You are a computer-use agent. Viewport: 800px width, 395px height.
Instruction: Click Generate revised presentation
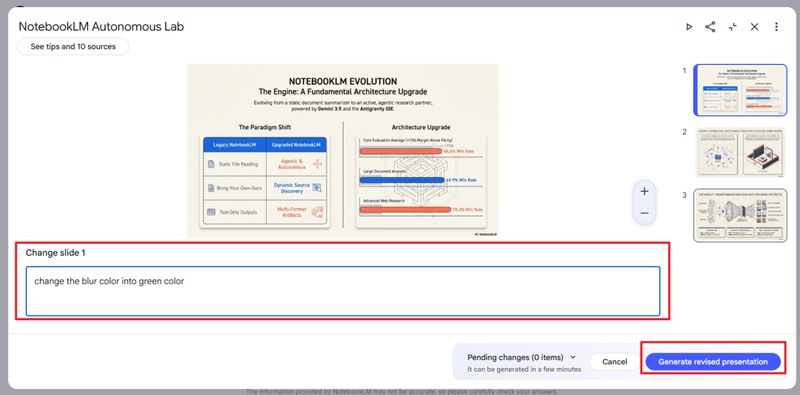[713, 362]
